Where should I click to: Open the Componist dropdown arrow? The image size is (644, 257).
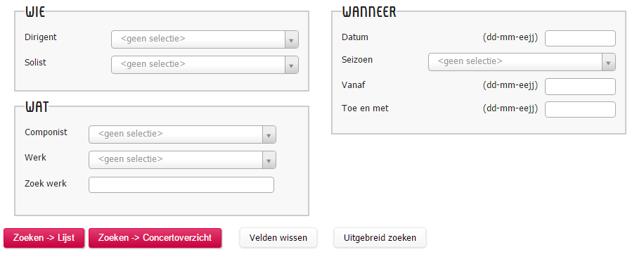[x=269, y=135]
